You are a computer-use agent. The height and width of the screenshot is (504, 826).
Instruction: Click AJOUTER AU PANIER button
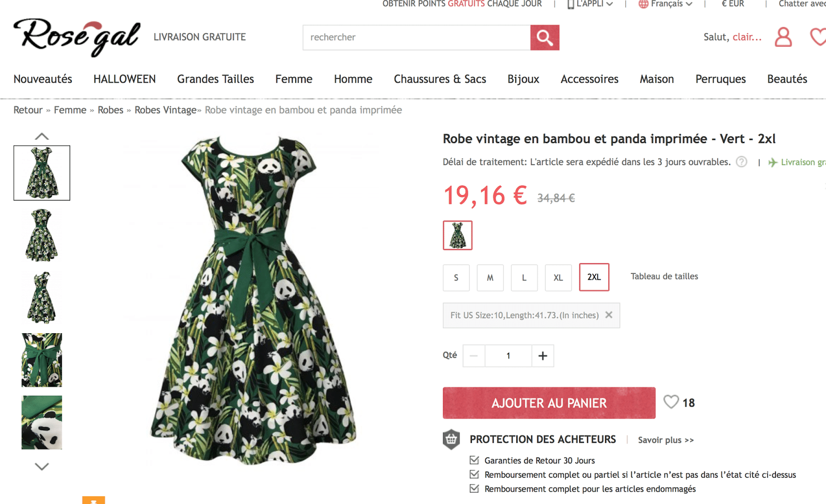549,403
